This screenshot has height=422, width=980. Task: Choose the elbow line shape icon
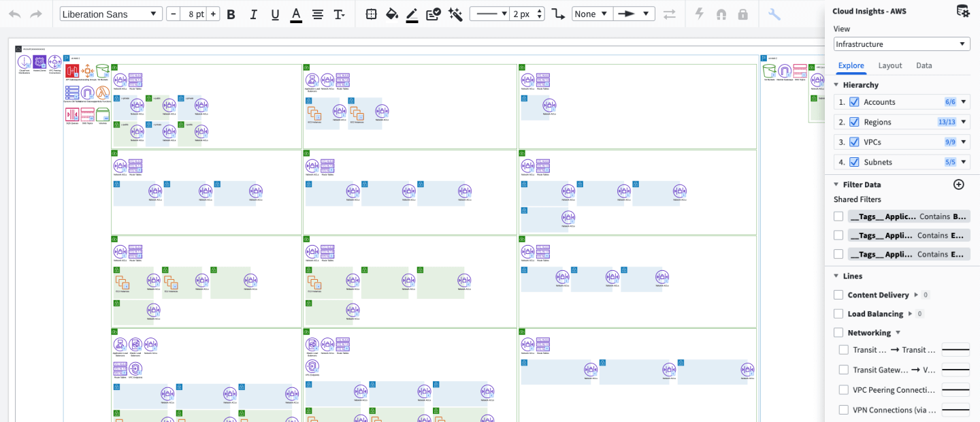click(x=558, y=14)
